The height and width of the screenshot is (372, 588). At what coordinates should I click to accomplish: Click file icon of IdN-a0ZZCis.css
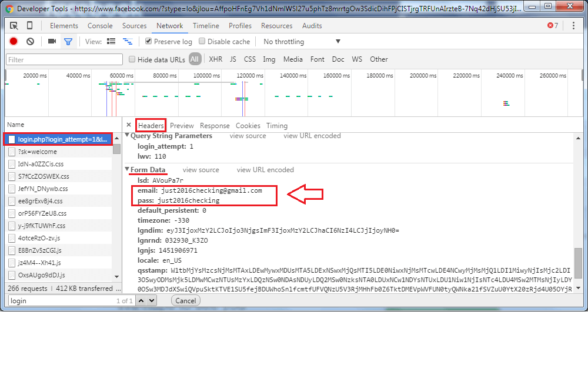tap(12, 164)
